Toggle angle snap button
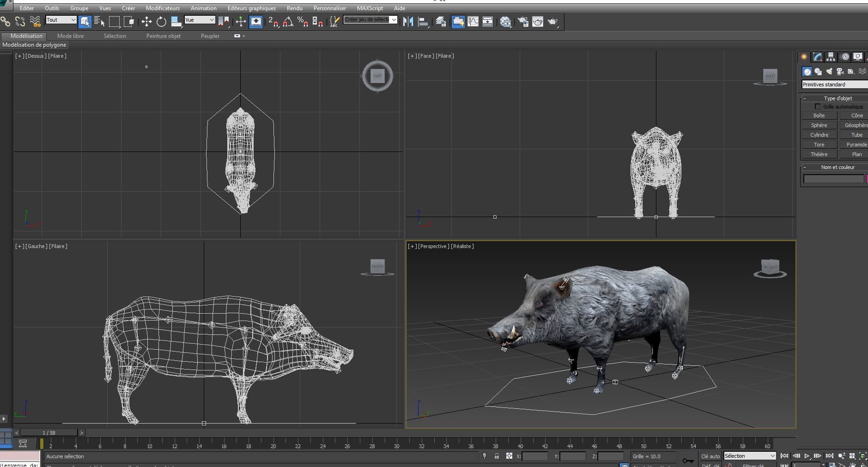Screen dimensions: 868x467 pyautogui.click(x=288, y=21)
